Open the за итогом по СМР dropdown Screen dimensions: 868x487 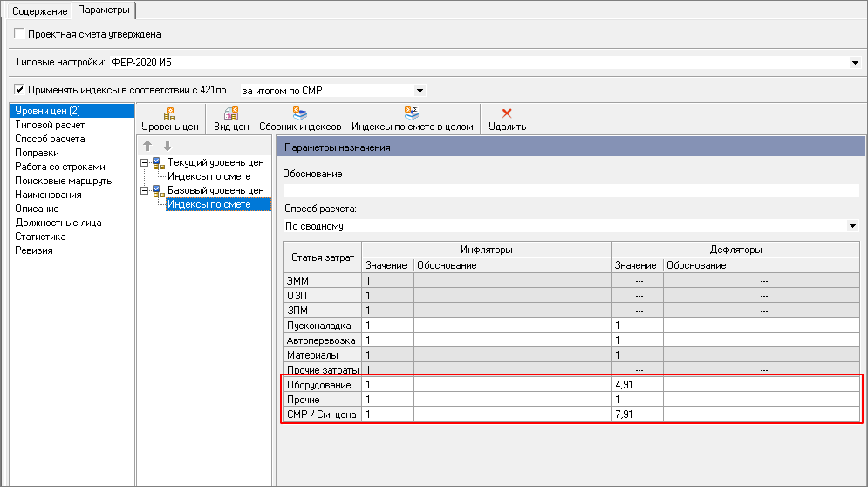coord(420,90)
